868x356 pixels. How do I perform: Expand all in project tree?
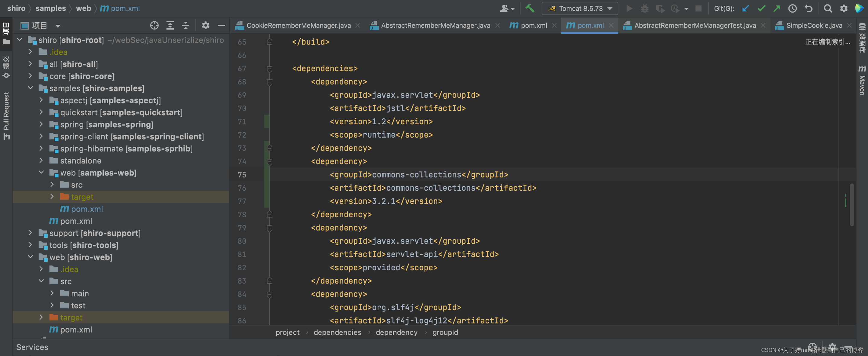click(170, 26)
